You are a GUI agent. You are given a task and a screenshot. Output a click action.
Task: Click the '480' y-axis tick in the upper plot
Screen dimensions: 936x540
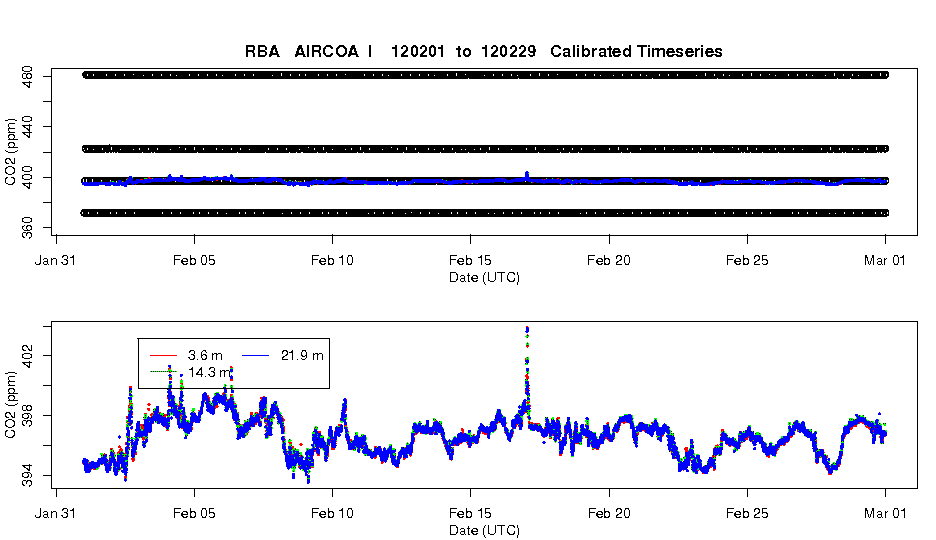[27, 76]
